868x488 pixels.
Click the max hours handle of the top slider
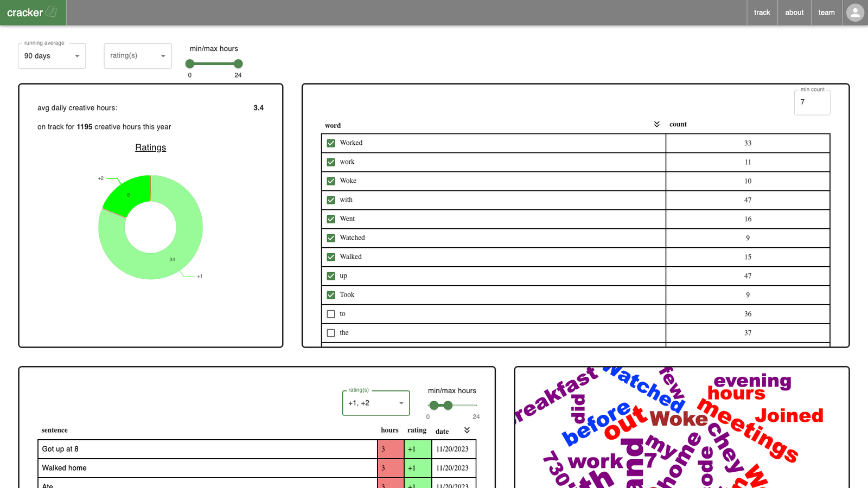(238, 64)
